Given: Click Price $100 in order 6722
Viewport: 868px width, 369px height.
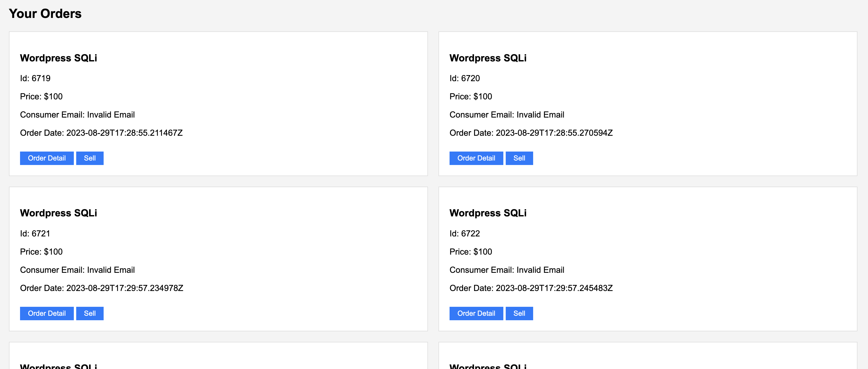Looking at the screenshot, I should (470, 252).
